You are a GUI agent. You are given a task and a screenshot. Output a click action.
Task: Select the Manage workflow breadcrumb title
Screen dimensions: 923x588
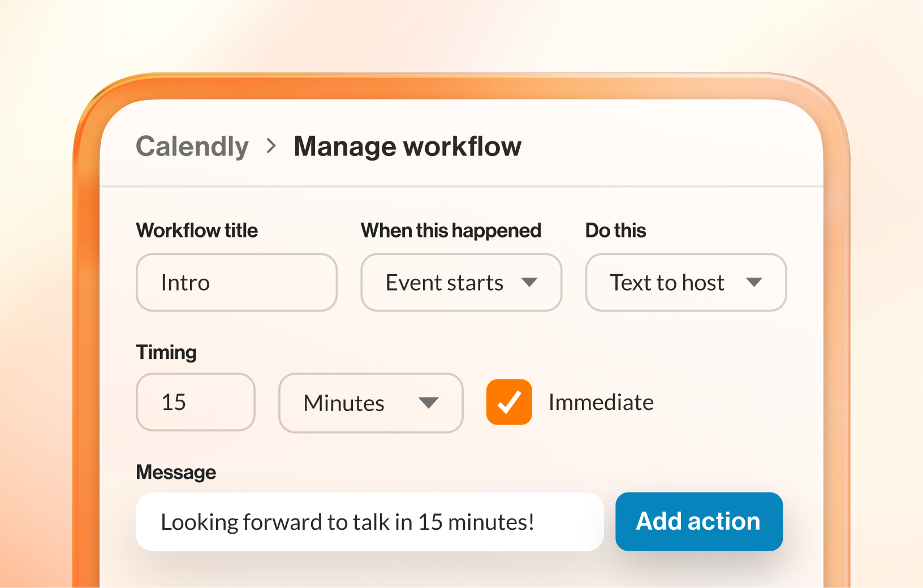point(407,146)
